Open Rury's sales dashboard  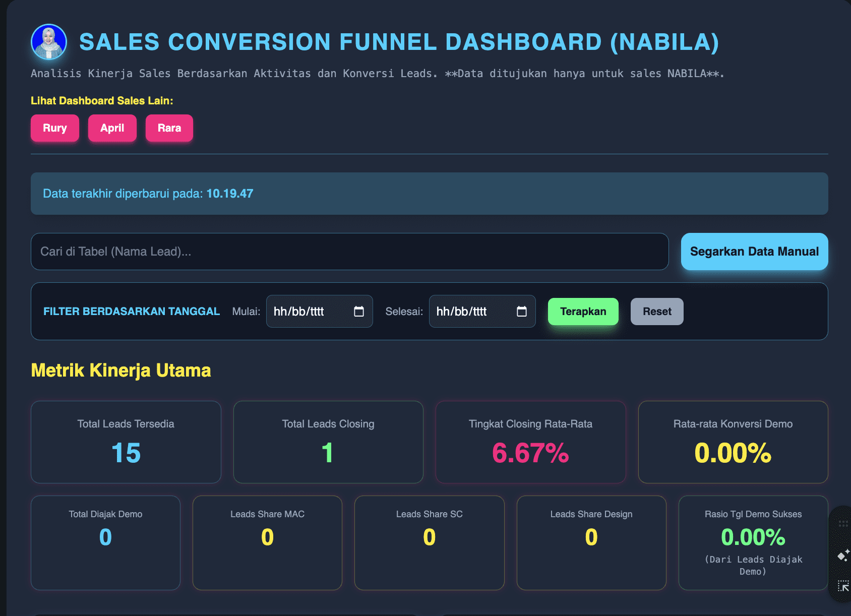tap(55, 128)
